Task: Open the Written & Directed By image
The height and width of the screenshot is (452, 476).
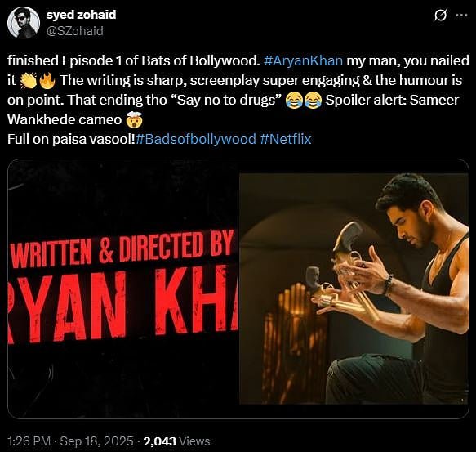Action: [x=124, y=289]
